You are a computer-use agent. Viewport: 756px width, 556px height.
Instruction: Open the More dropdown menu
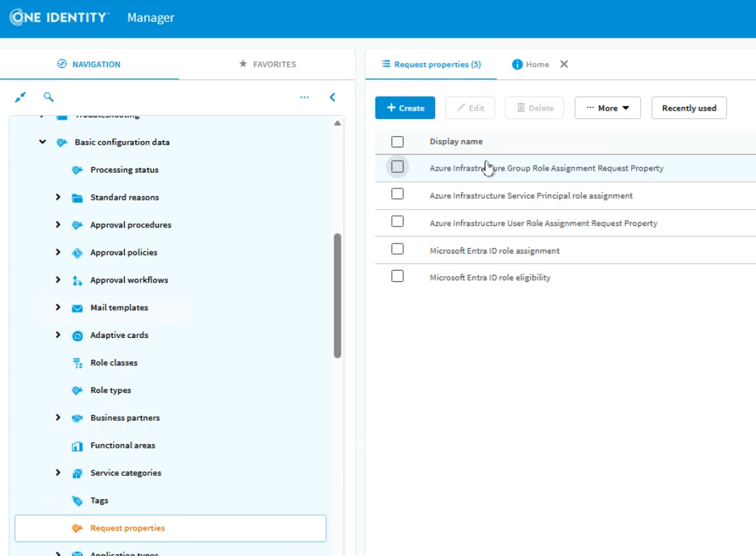pos(607,108)
